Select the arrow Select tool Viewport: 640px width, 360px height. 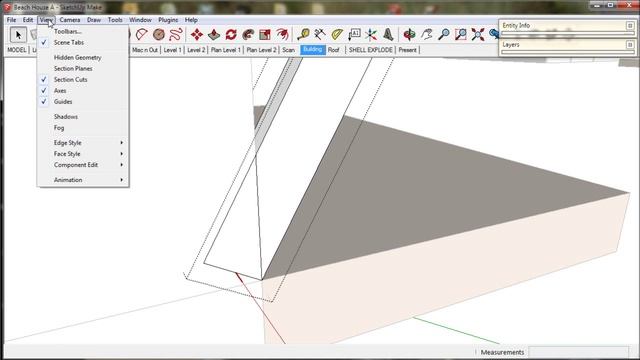18,35
